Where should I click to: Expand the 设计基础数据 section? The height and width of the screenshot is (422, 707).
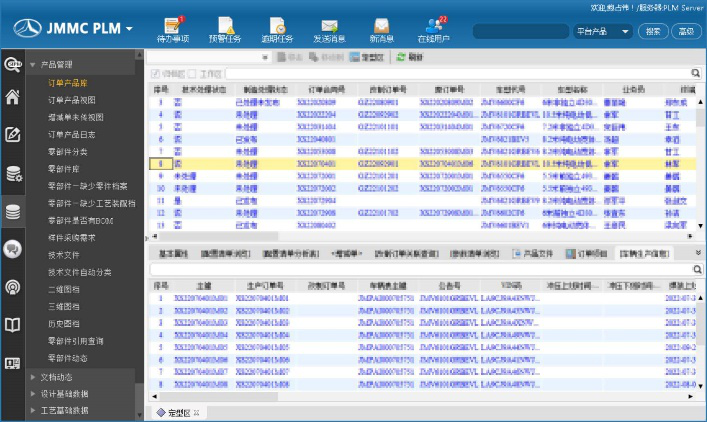tap(33, 394)
